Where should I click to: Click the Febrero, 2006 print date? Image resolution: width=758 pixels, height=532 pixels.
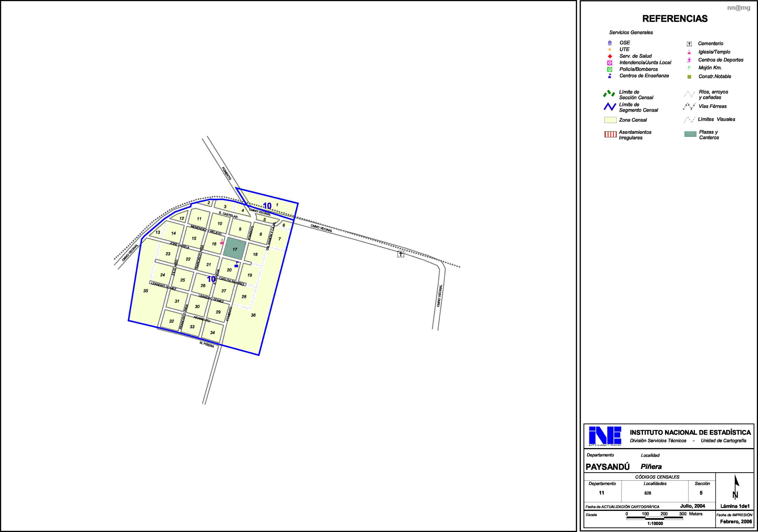coord(736,522)
